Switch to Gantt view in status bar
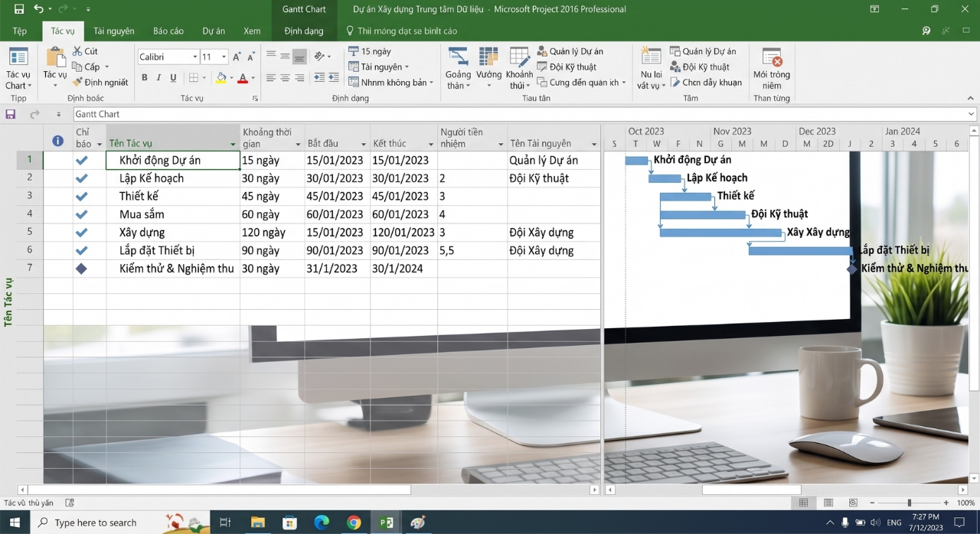This screenshot has width=980, height=534. 803,503
